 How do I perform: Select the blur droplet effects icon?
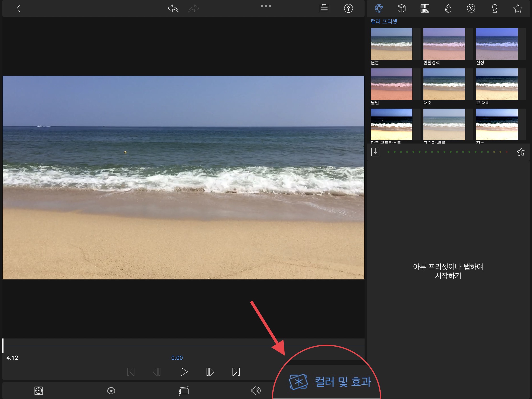[x=448, y=9]
